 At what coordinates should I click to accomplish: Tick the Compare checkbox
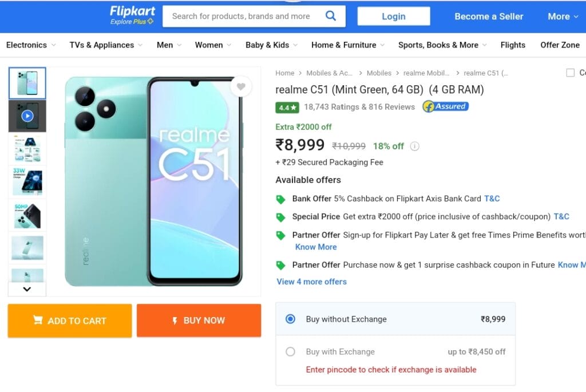tap(571, 73)
